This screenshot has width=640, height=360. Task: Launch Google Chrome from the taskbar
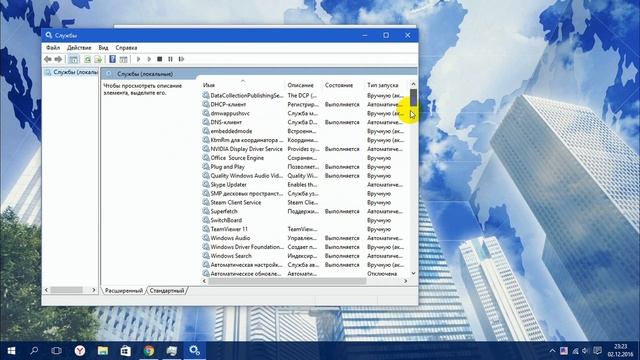tap(149, 351)
